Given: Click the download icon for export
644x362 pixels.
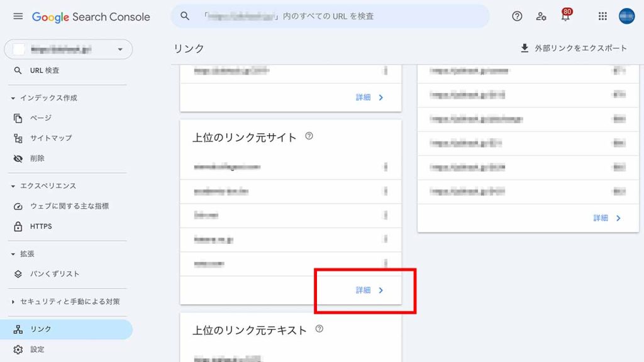Looking at the screenshot, I should pos(525,48).
